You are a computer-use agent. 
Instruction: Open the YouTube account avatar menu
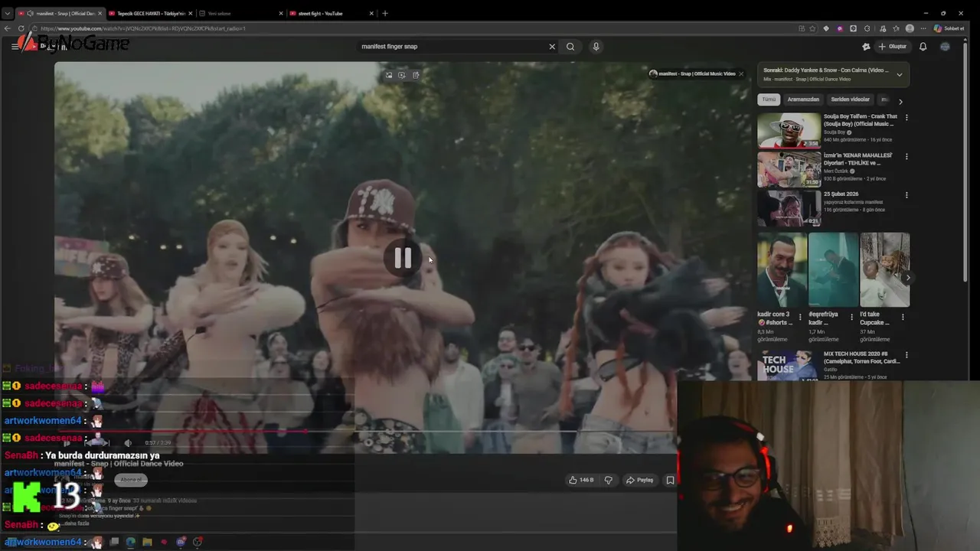tap(945, 47)
